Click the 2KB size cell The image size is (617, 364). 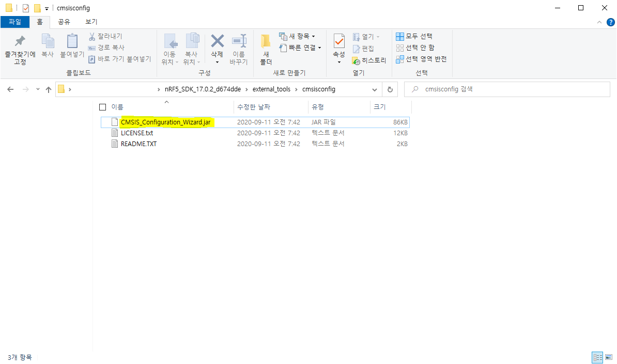[x=402, y=144]
